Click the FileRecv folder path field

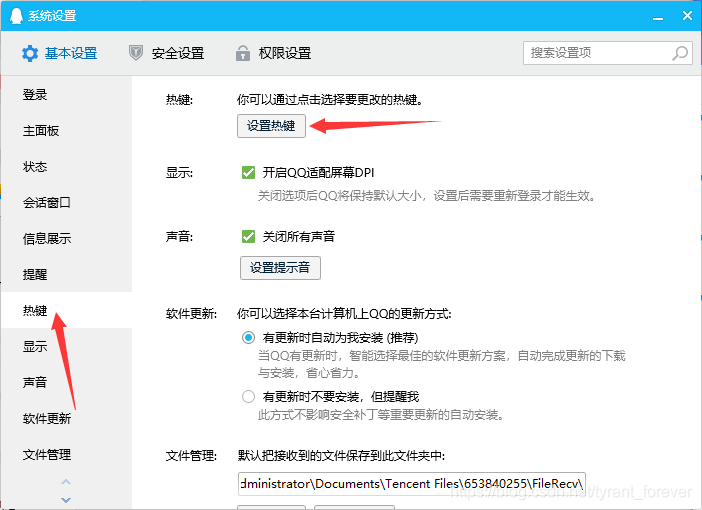(412, 484)
